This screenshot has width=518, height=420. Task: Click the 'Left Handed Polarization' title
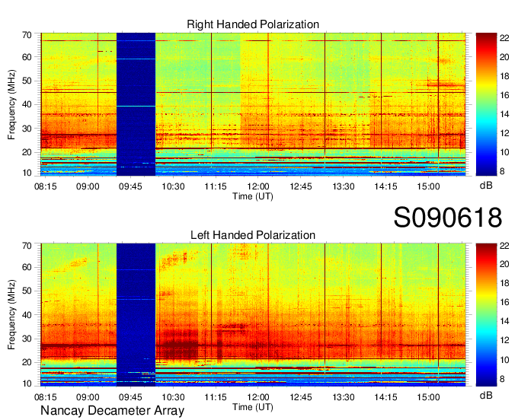[x=253, y=235]
